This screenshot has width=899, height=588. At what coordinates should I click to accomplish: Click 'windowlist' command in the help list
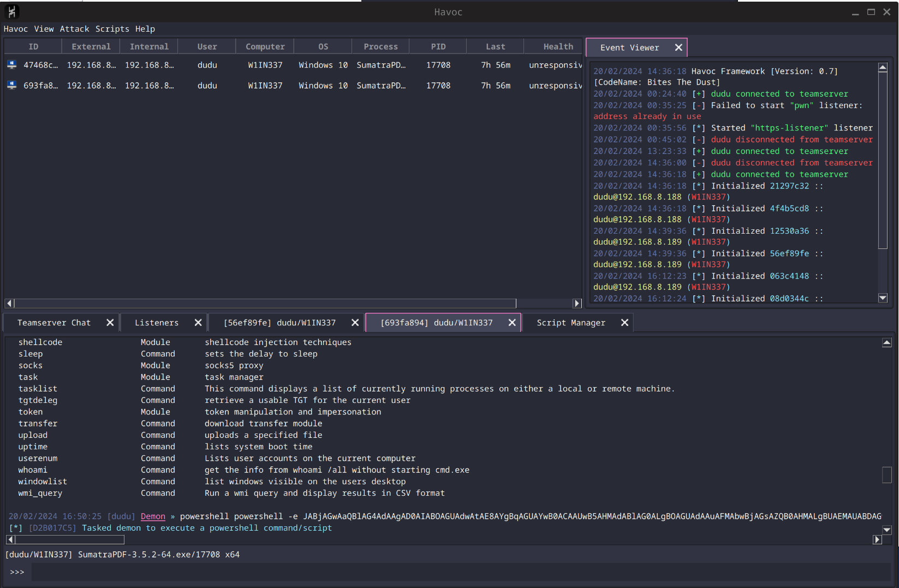pyautogui.click(x=43, y=482)
